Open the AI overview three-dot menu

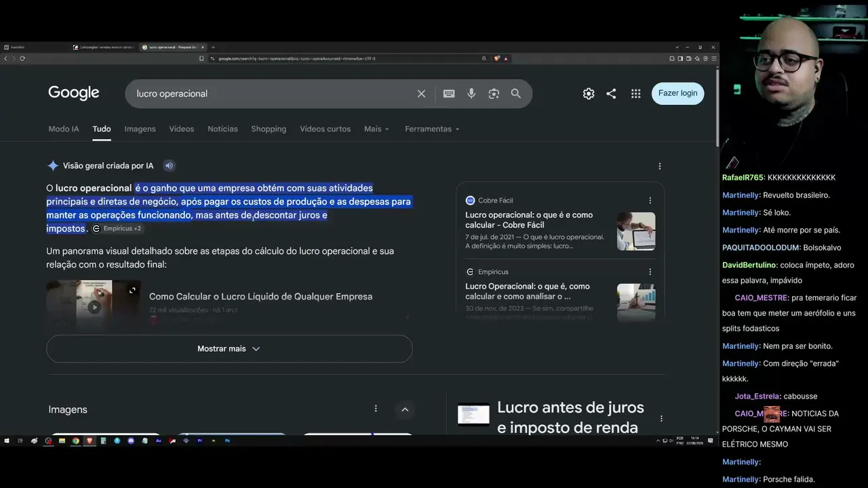pos(660,166)
